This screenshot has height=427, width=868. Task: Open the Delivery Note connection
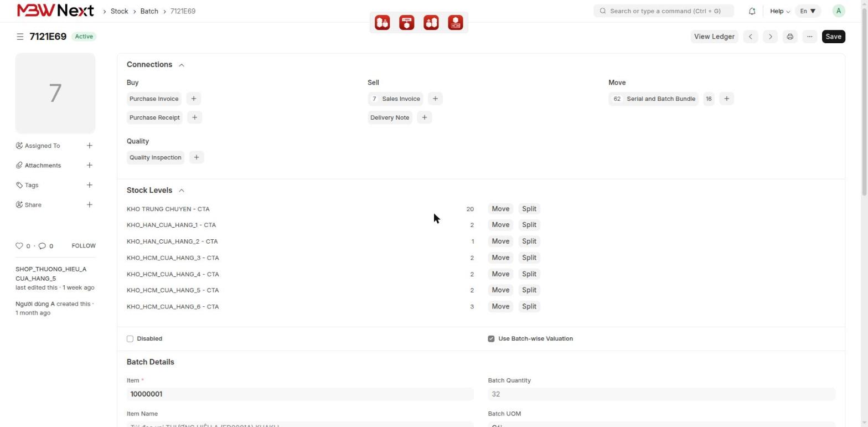coord(390,117)
